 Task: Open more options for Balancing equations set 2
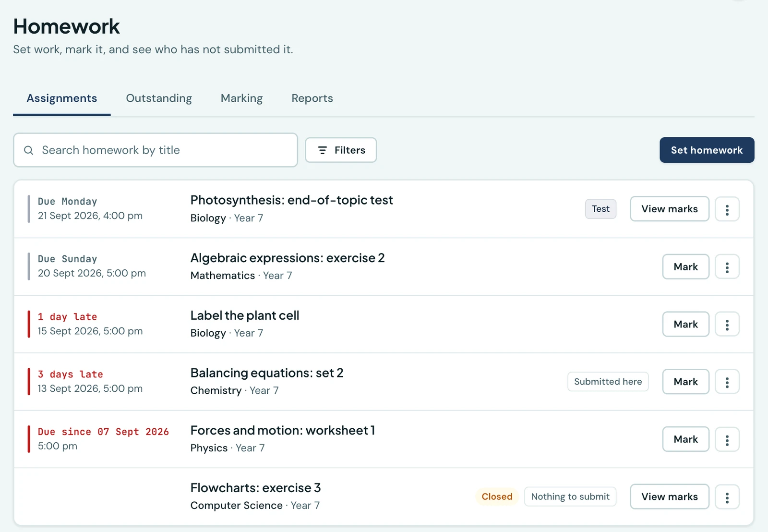coord(727,382)
